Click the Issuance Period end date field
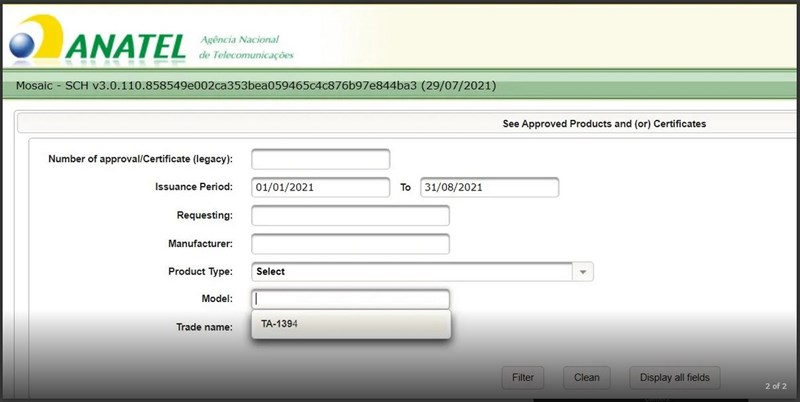 pos(489,187)
